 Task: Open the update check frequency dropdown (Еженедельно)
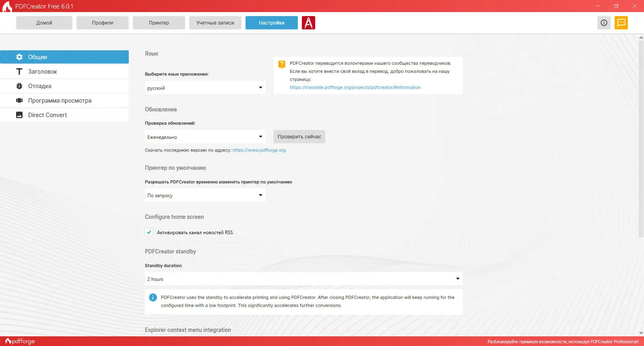(x=205, y=137)
